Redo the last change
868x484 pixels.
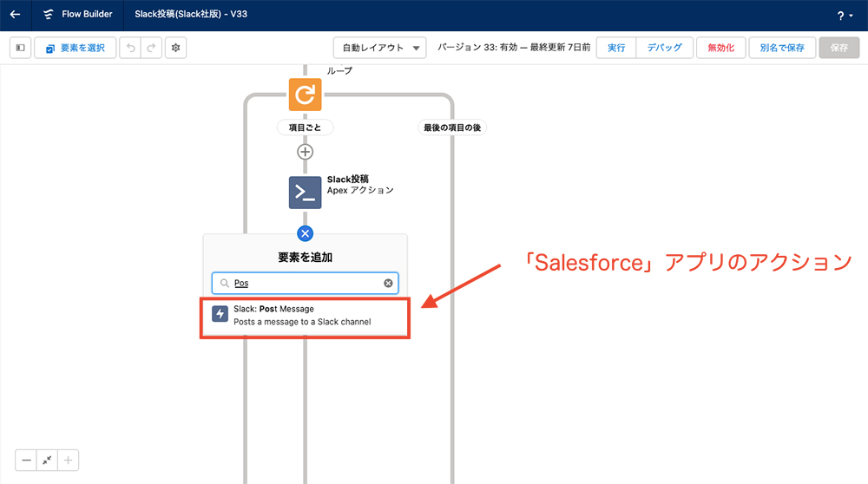point(151,48)
